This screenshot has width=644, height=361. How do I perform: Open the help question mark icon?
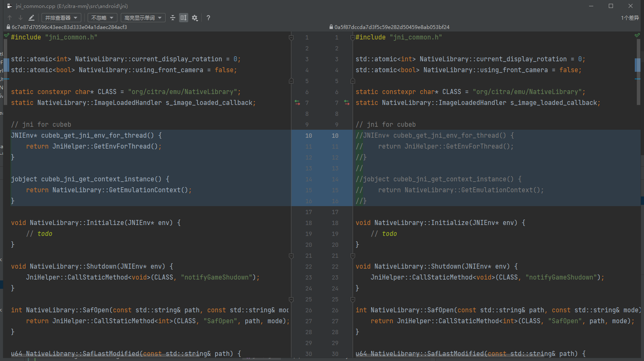(x=208, y=18)
